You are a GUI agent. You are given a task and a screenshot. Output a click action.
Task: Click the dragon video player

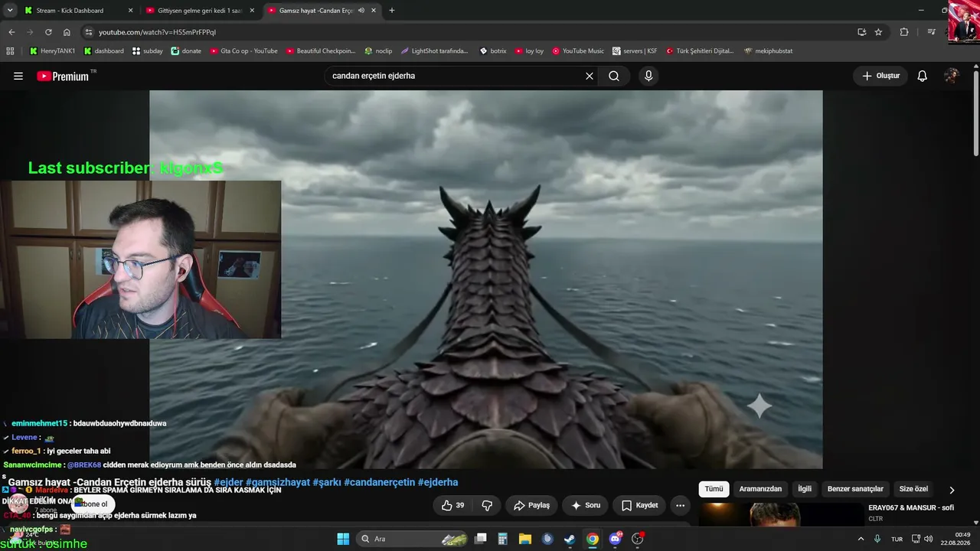[x=486, y=279]
